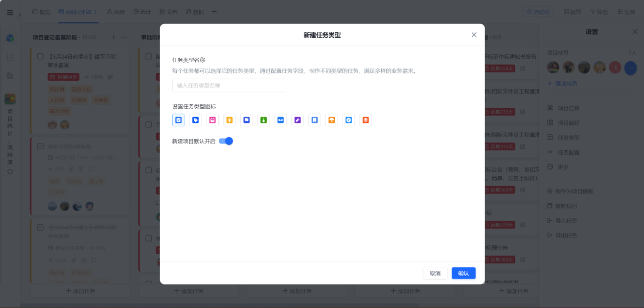Close the 设置 side panel
Viewport: 644px width, 308px height.
pos(635,32)
